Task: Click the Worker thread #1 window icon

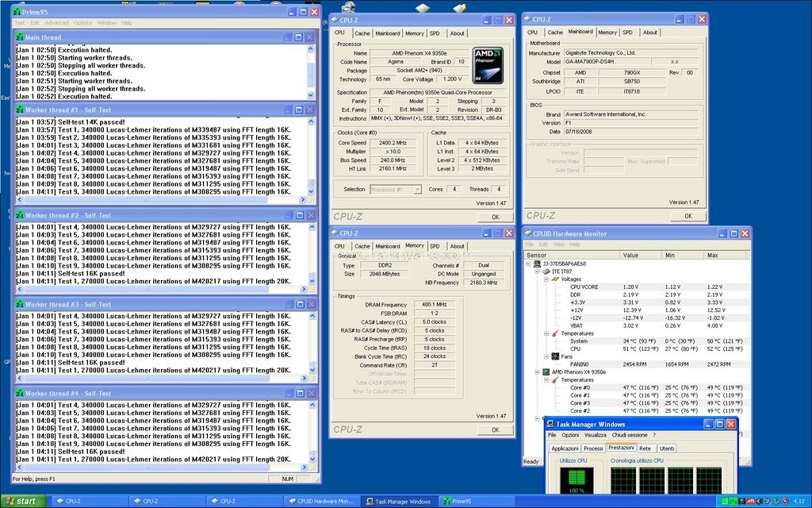Action: pos(20,110)
